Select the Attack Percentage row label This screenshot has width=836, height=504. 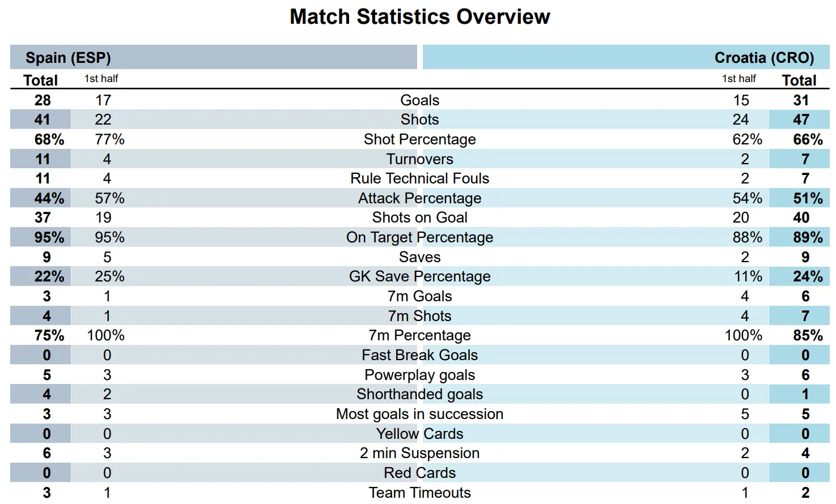[x=419, y=198]
